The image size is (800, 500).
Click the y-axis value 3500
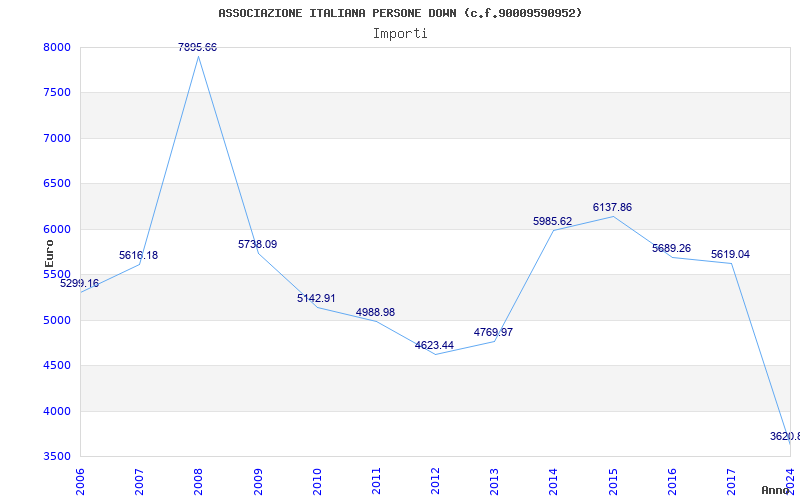point(57,457)
